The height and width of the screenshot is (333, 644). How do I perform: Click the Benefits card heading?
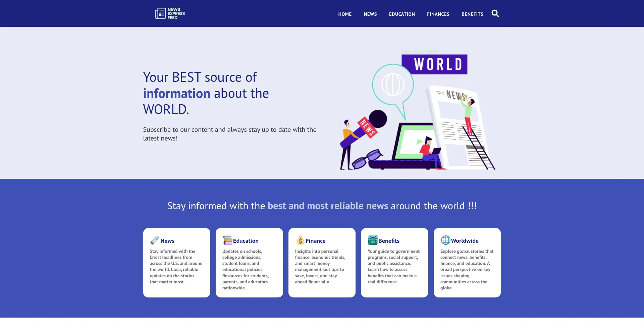point(389,241)
